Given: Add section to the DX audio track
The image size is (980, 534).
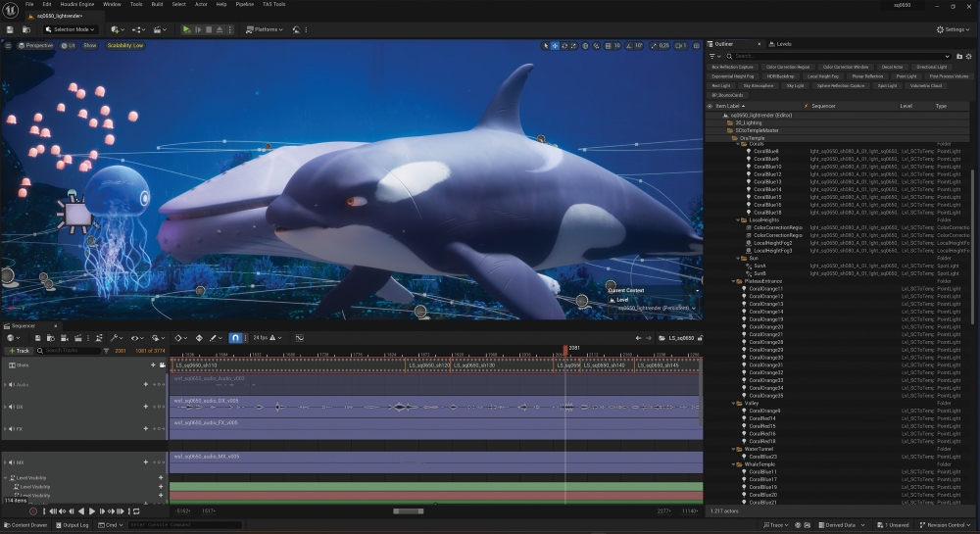Looking at the screenshot, I should [146, 407].
